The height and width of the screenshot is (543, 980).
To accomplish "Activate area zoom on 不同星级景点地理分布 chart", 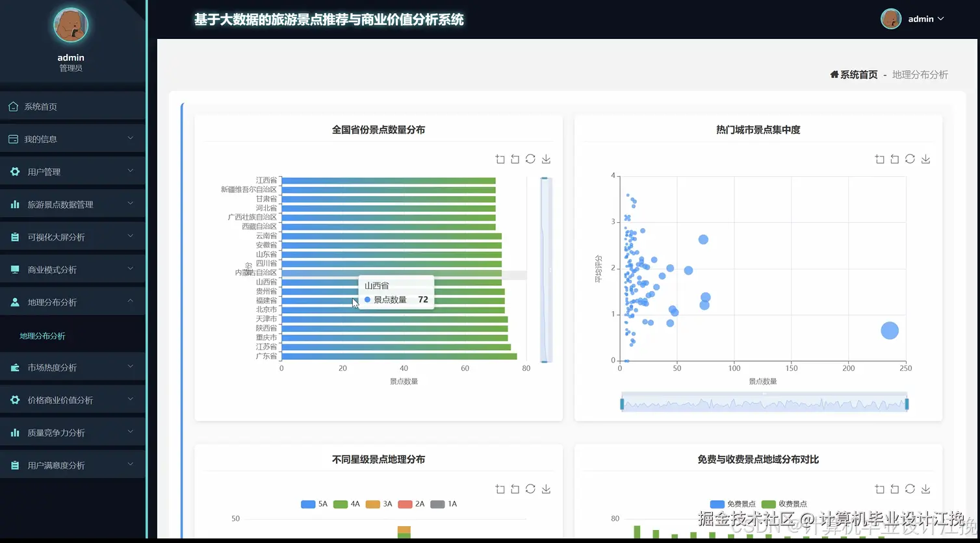I will point(500,489).
